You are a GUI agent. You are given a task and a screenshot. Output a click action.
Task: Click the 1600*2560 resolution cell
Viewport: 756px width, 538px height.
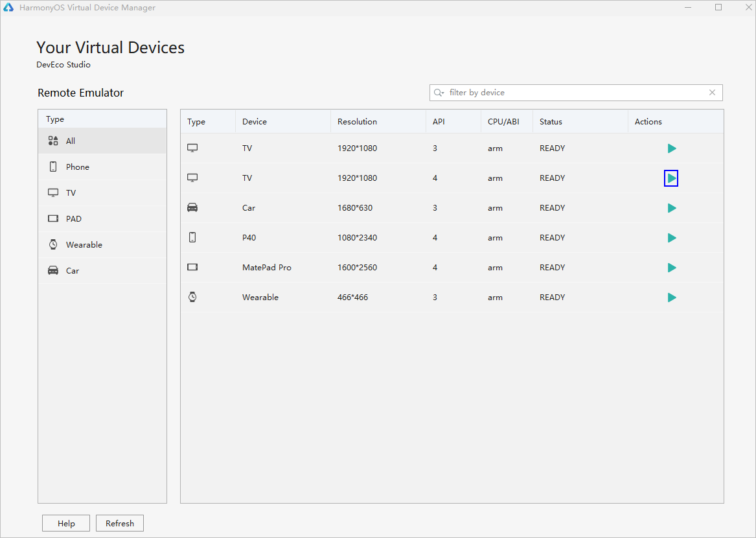pos(357,267)
